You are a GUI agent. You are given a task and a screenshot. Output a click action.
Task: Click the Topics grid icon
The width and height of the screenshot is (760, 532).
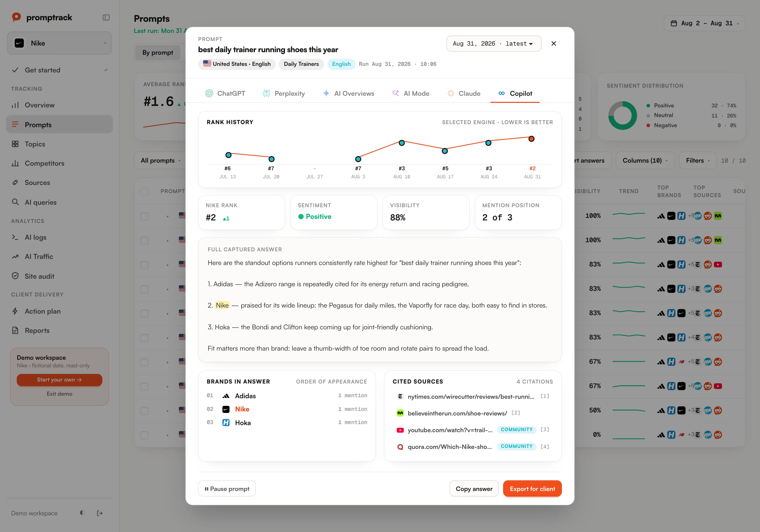(x=15, y=144)
